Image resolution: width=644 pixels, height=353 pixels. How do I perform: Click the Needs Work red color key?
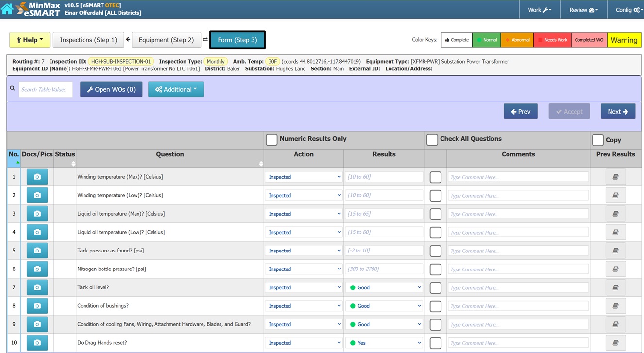click(x=552, y=40)
